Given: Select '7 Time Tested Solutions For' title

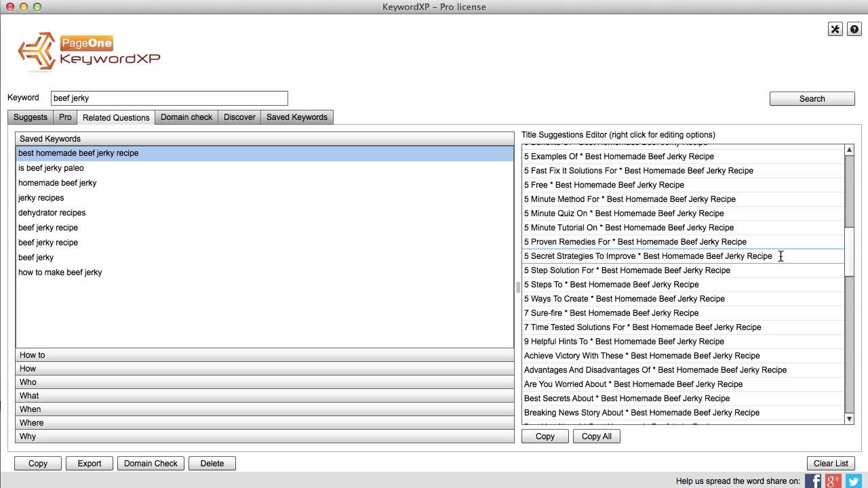Looking at the screenshot, I should click(683, 327).
